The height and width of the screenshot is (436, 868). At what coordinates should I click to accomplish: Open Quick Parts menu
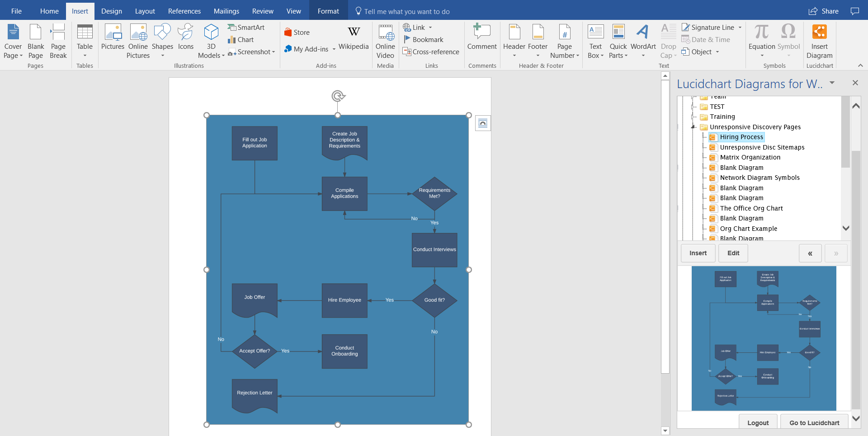[618, 42]
